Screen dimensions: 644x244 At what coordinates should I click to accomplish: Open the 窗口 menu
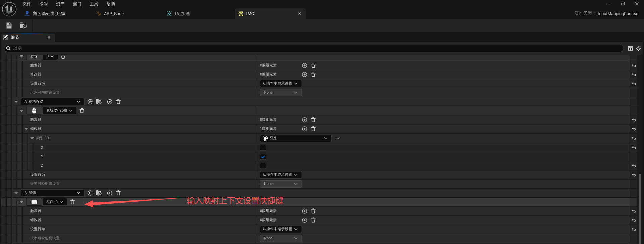click(x=77, y=4)
